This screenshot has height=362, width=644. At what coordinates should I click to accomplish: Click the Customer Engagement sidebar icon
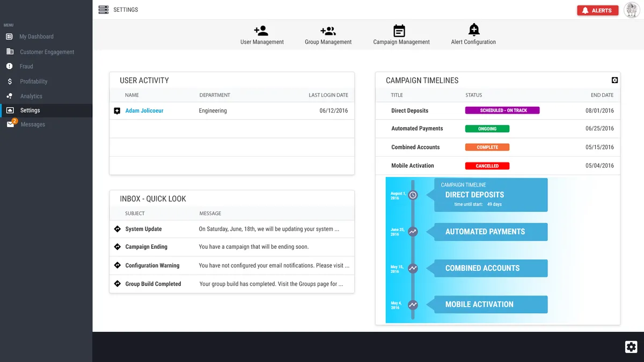pyautogui.click(x=10, y=51)
